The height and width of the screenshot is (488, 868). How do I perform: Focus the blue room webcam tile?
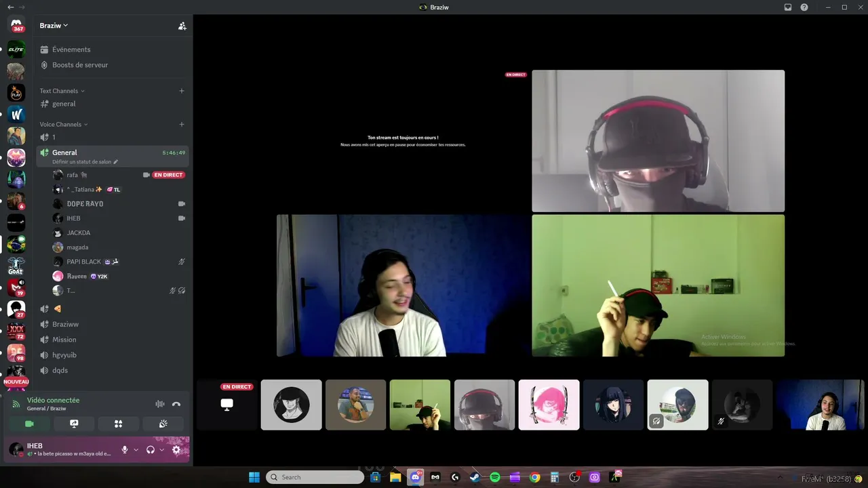(403, 285)
